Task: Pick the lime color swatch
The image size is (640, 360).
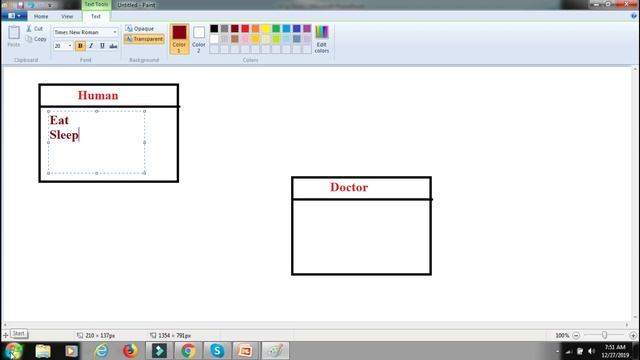Action: point(276,39)
